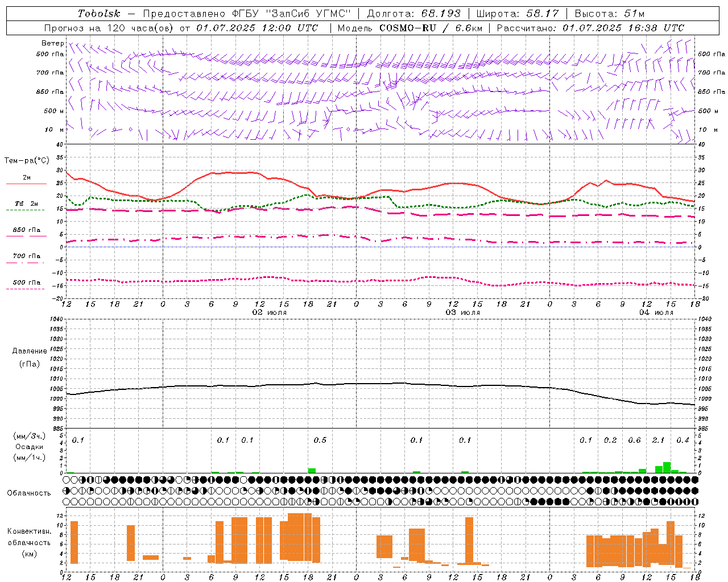728x582 pixels.
Task: Click the 0.2 precipitation value
Action: click(x=610, y=440)
